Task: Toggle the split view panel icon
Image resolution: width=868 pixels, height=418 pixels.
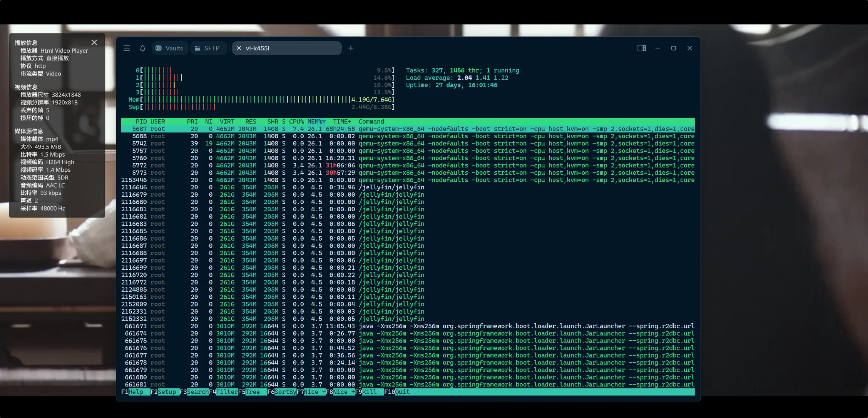Action: point(641,48)
